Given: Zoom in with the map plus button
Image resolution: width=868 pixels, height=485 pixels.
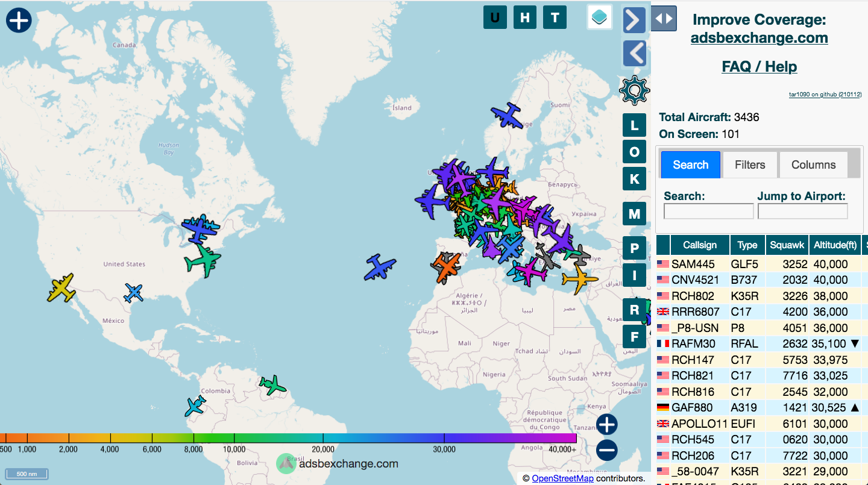Looking at the screenshot, I should point(607,425).
